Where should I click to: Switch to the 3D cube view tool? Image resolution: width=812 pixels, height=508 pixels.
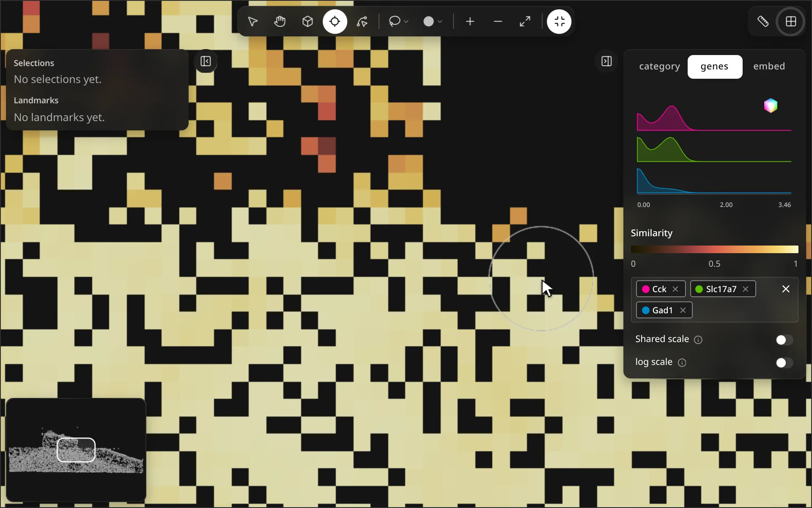[x=307, y=22]
